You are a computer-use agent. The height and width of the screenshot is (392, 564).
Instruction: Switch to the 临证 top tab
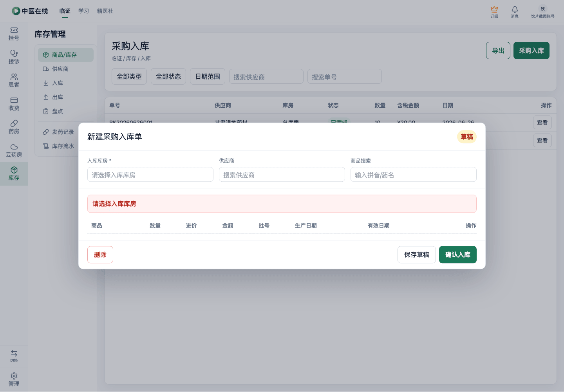[65, 11]
